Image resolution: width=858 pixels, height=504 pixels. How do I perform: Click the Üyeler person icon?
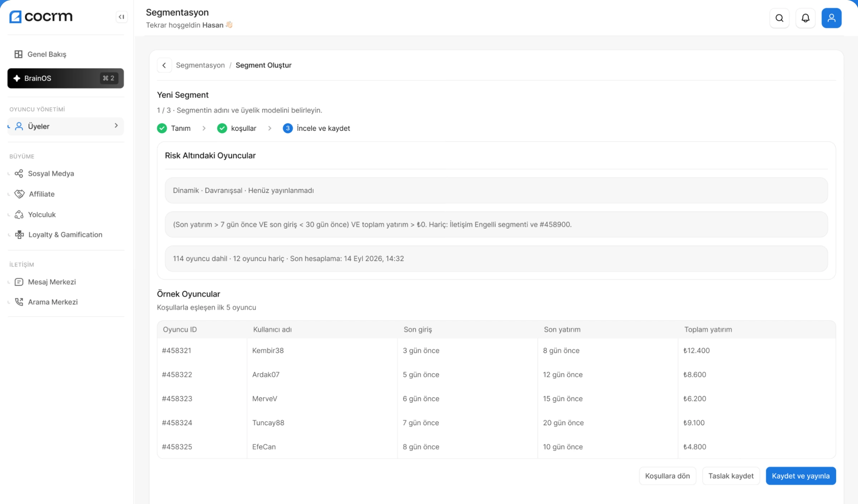coord(19,126)
